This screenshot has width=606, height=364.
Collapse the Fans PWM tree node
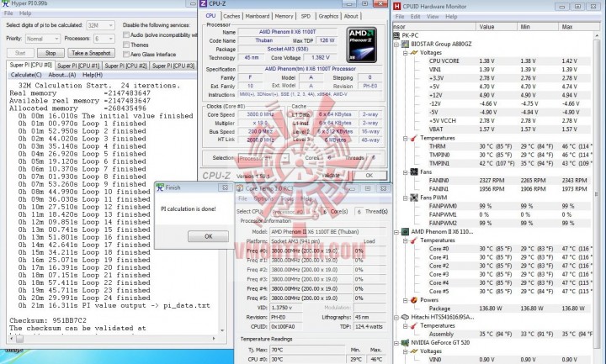coord(405,198)
